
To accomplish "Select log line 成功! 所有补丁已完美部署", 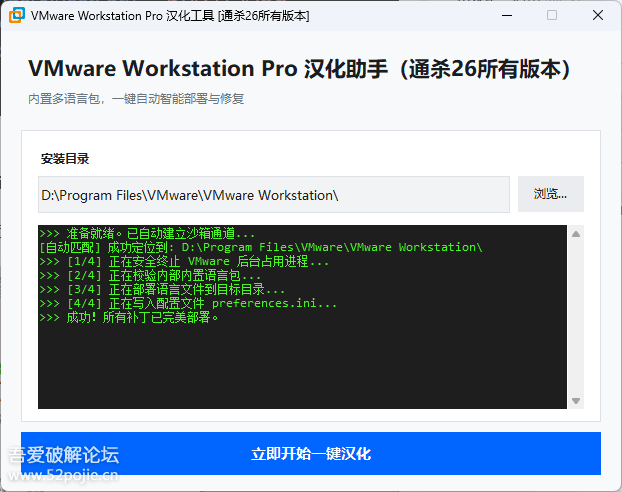I will click(129, 317).
